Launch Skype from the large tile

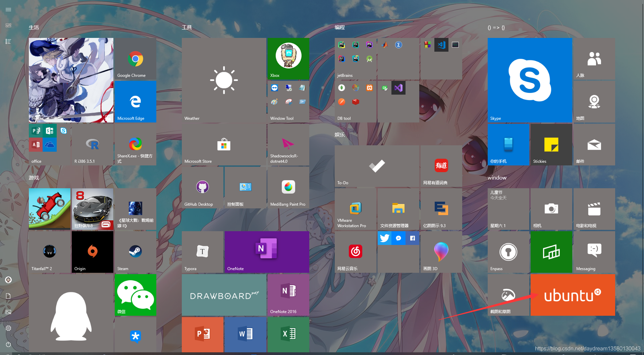[530, 80]
